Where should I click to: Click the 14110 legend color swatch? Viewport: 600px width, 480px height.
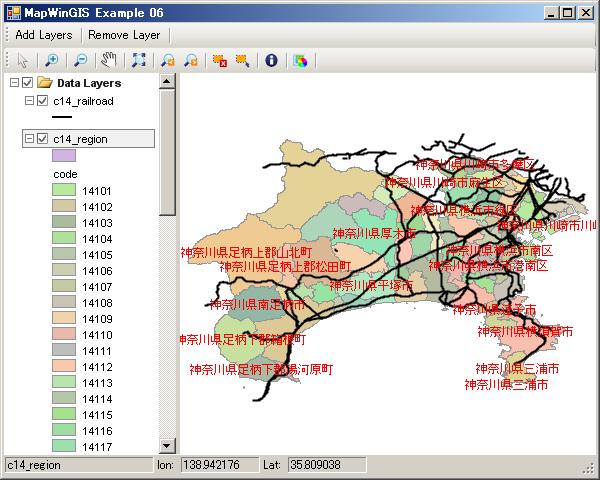click(64, 334)
